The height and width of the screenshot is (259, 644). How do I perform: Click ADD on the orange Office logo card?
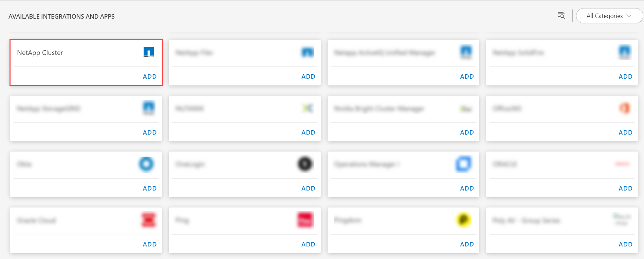(x=625, y=133)
